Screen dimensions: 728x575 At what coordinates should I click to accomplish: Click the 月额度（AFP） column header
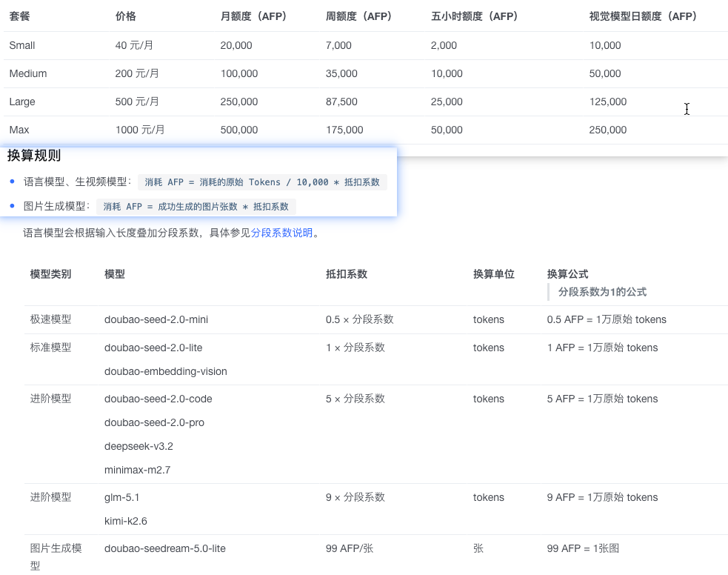253,16
